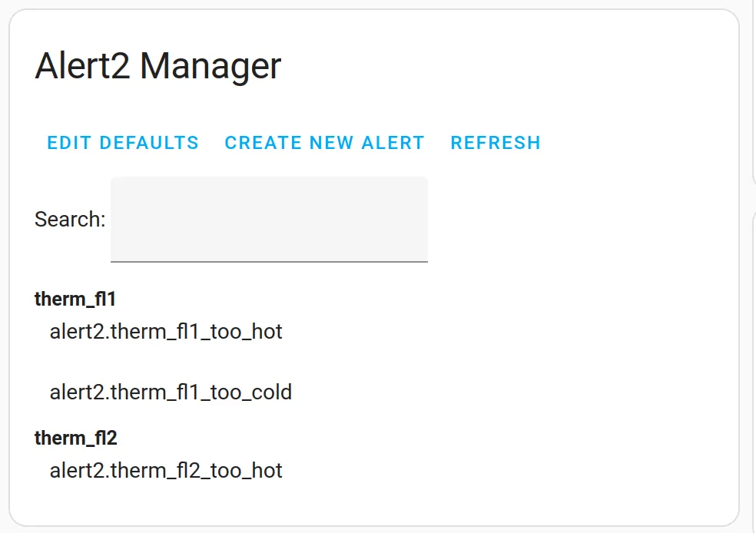
Task: Refresh the alert list
Action: click(x=496, y=143)
